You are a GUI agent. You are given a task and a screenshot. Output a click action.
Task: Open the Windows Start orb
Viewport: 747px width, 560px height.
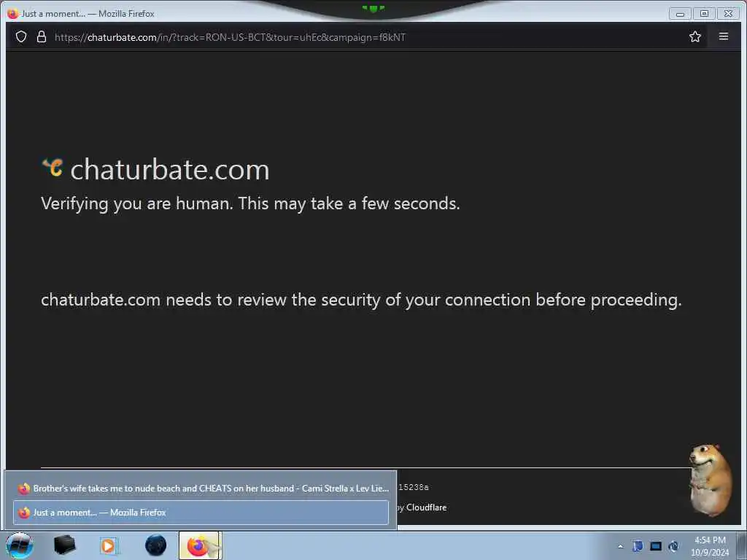pyautogui.click(x=20, y=545)
